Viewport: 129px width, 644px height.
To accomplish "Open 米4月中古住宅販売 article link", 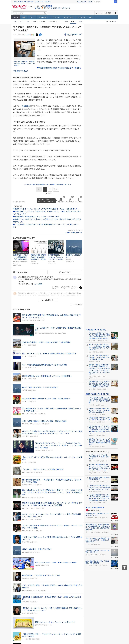I will click(x=46, y=342).
